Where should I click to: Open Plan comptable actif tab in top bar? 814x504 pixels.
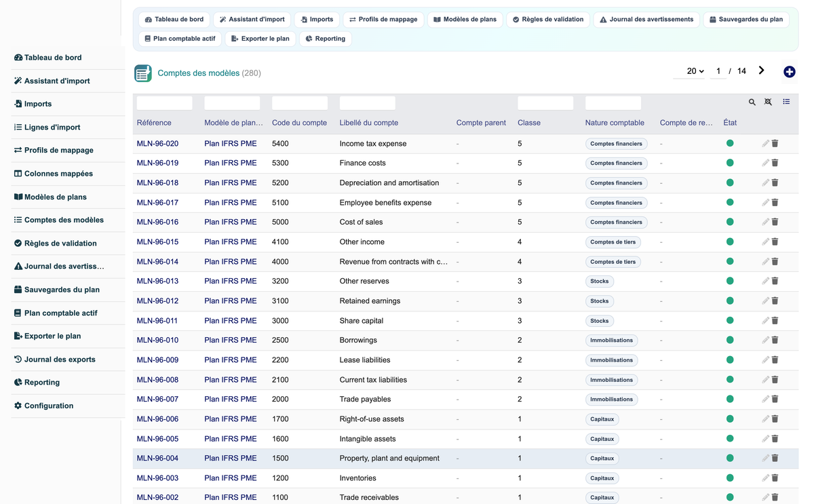point(180,39)
